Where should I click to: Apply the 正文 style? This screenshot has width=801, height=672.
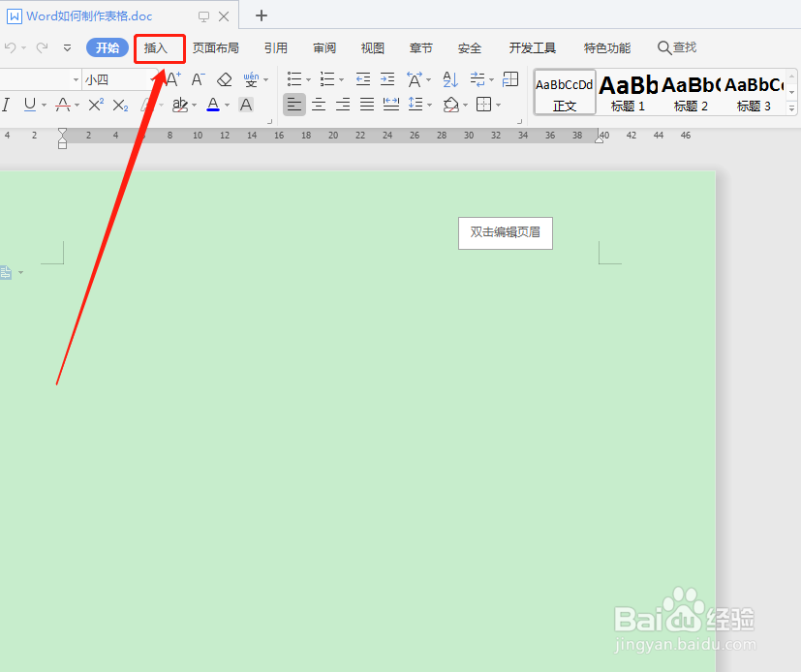[565, 92]
